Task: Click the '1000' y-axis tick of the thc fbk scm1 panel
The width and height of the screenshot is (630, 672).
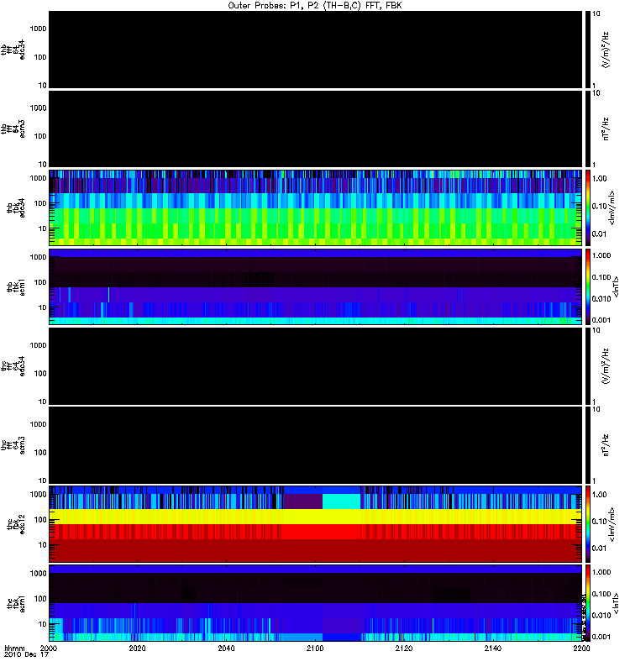Action: tap(38, 574)
